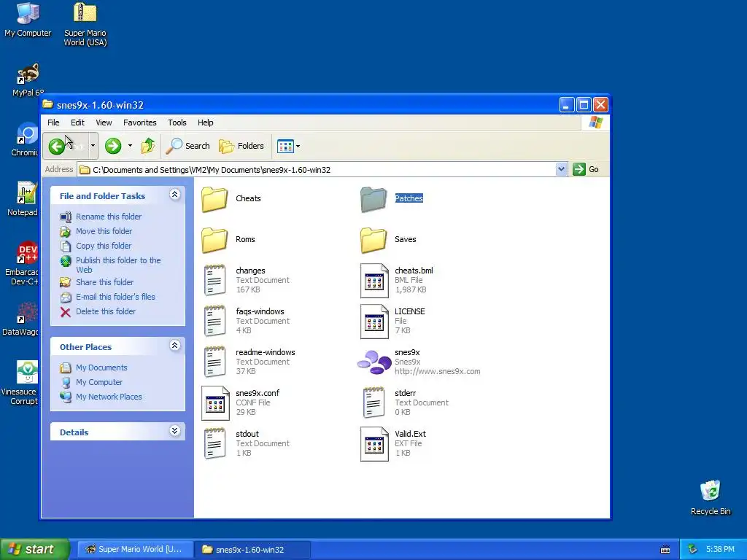This screenshot has height=560, width=747.
Task: Expand the Address bar dropdown
Action: tap(561, 169)
